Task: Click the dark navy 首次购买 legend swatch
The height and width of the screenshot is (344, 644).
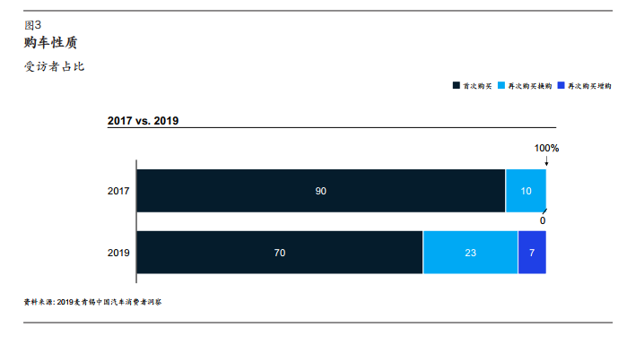Action: click(457, 85)
